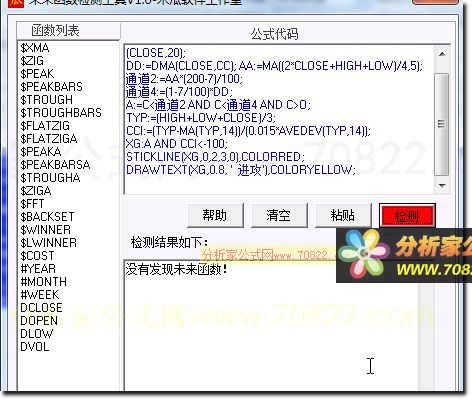Image resolution: width=472 pixels, height=400 pixels.
Task: Select $FLATZIGA function entry
Action: point(48,139)
